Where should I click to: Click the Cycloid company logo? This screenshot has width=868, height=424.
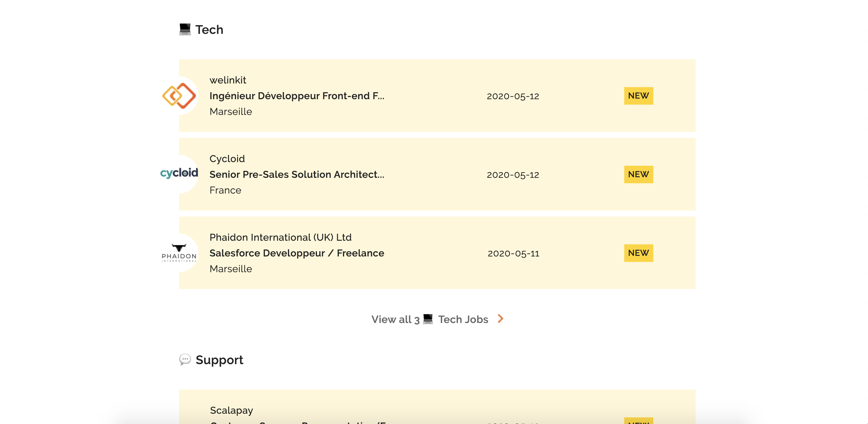(x=179, y=174)
